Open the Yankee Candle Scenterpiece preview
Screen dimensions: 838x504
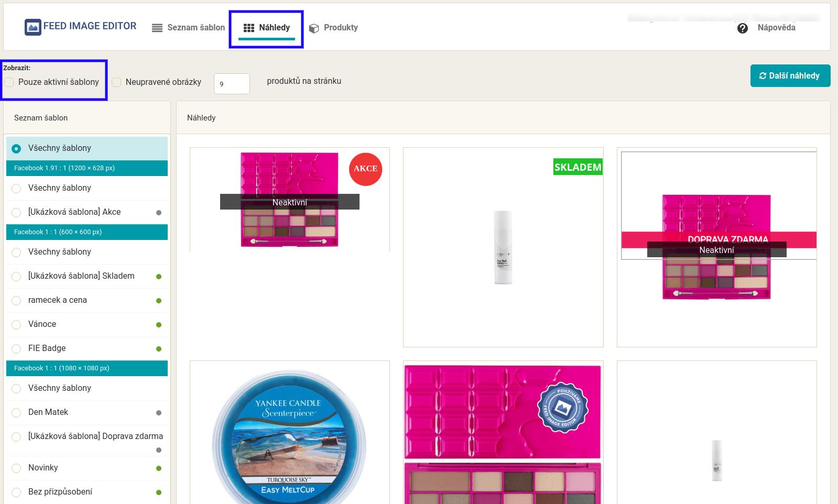tap(290, 433)
